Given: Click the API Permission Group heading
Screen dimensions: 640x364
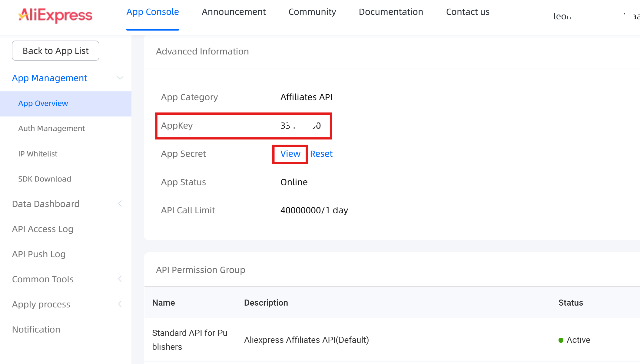Looking at the screenshot, I should (x=201, y=270).
